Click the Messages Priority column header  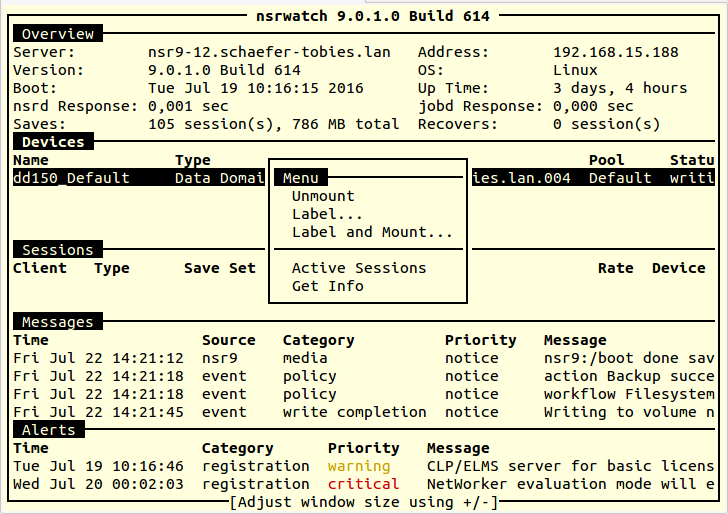(481, 340)
